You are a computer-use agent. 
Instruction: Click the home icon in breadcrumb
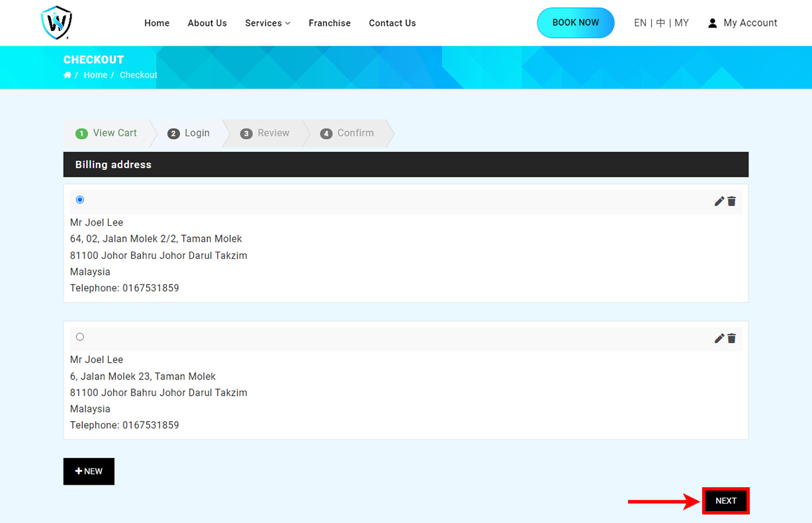tap(68, 75)
